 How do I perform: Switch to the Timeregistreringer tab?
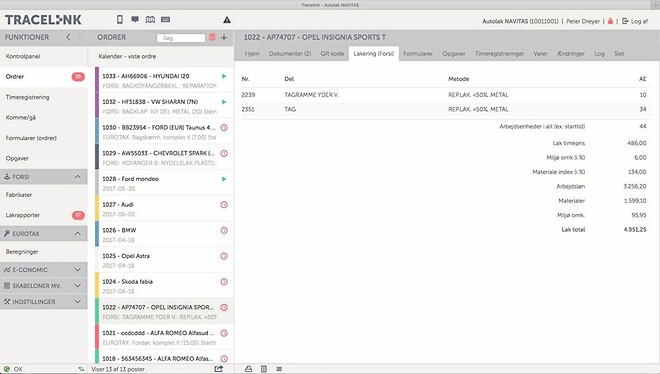500,53
